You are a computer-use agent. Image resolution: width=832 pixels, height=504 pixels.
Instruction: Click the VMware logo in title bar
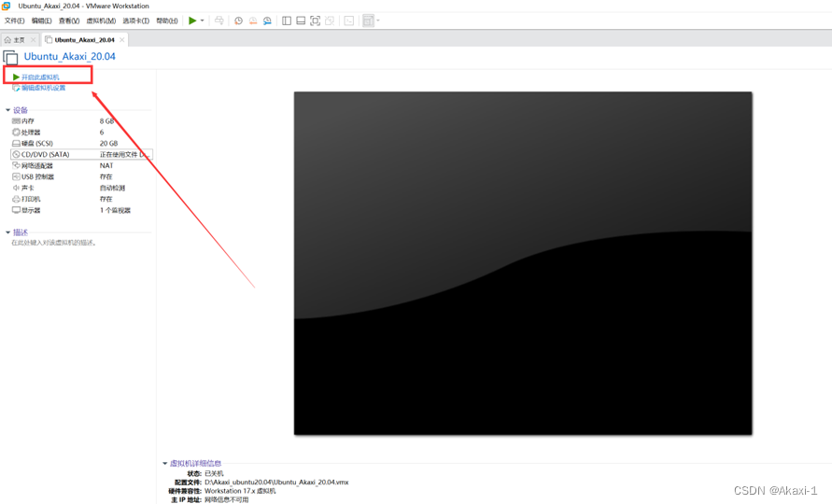[7, 6]
